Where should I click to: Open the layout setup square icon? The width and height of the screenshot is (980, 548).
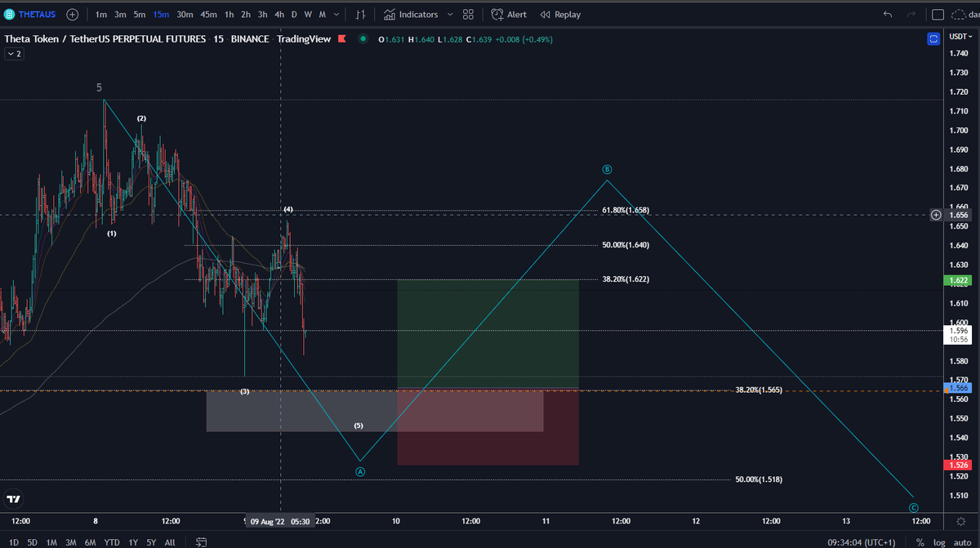click(x=938, y=14)
